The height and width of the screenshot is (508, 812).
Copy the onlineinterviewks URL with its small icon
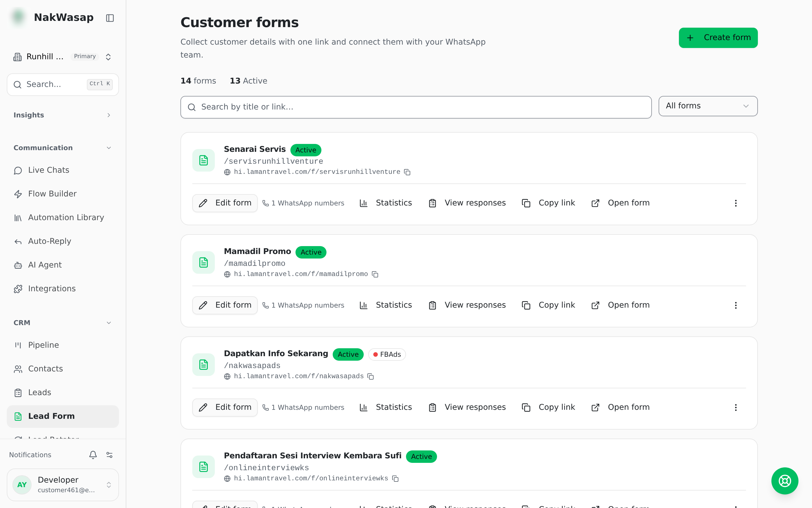click(x=396, y=478)
